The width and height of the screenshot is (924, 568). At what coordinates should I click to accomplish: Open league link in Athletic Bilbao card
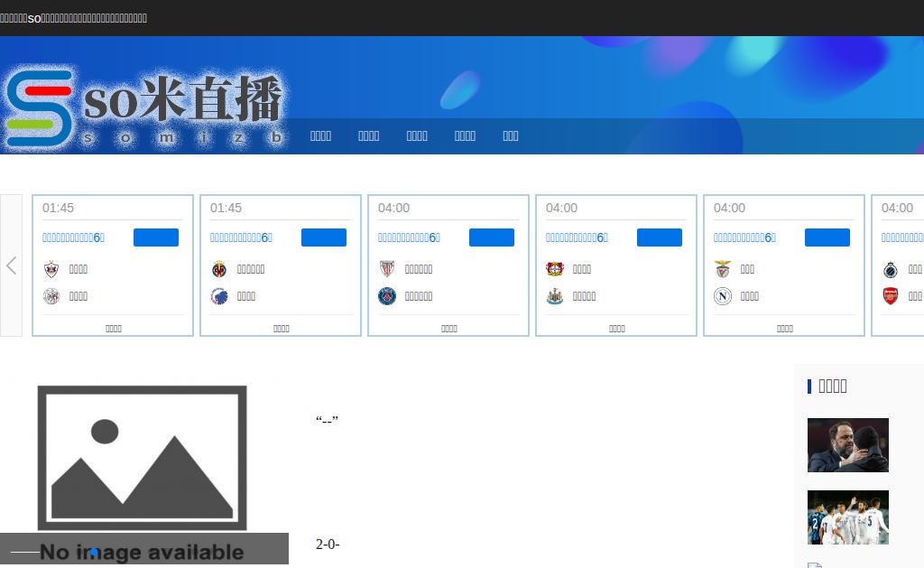pos(409,237)
